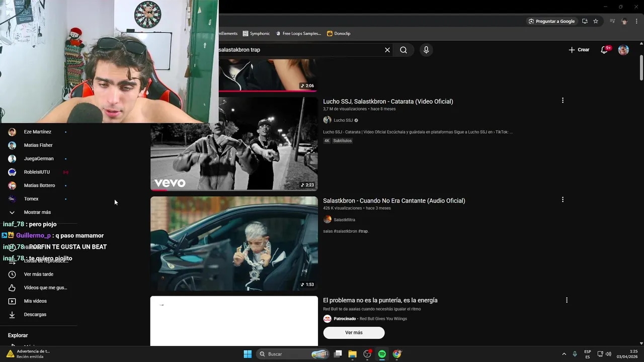Click the Explorar heading

(18, 335)
